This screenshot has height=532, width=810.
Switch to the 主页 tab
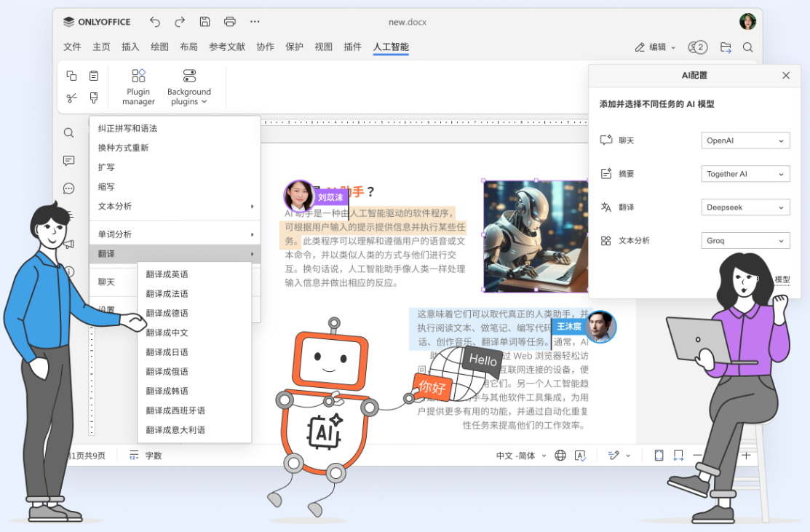[101, 47]
